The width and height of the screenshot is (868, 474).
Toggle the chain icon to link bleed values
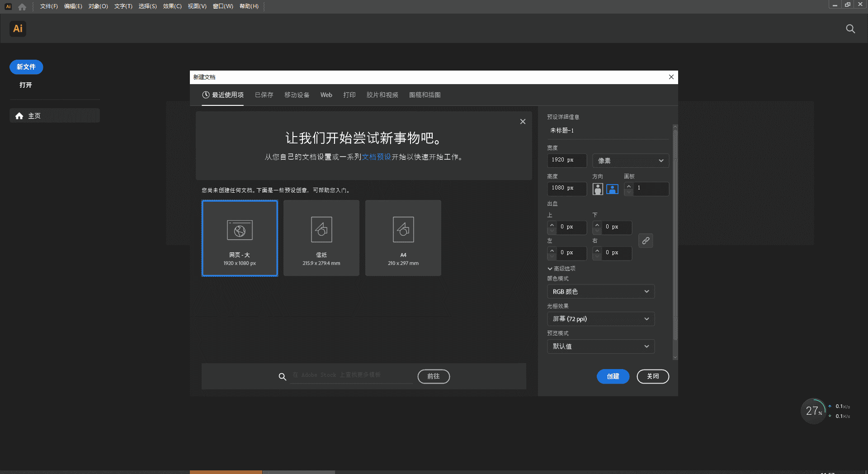[646, 240]
